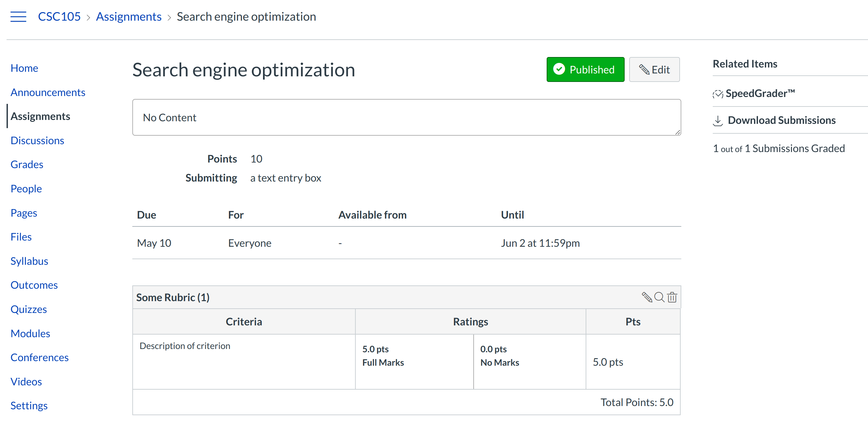The image size is (868, 445).
Task: Click the find rubric magnifier icon
Action: (659, 297)
